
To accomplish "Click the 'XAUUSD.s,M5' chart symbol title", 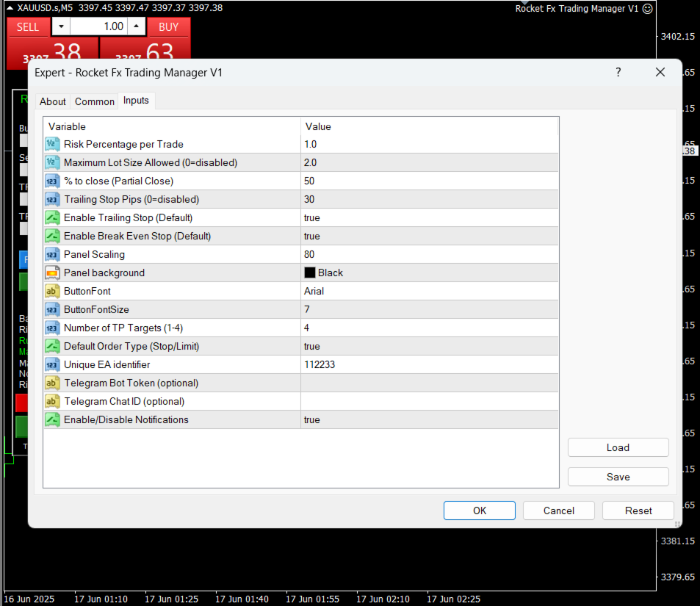I will (45, 7).
